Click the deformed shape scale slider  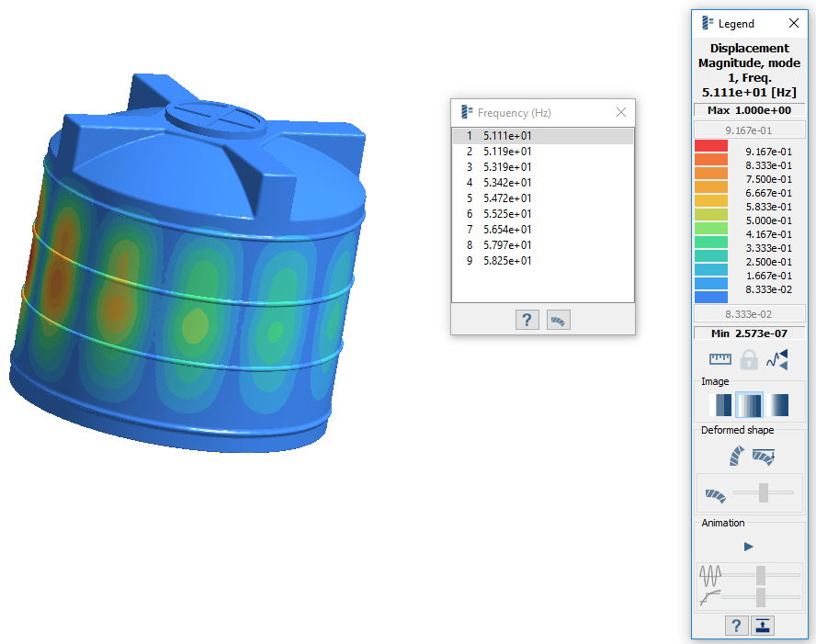coord(763,493)
